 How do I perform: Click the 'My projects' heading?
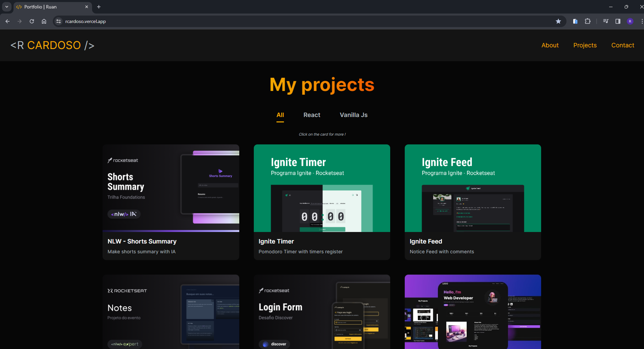point(322,85)
